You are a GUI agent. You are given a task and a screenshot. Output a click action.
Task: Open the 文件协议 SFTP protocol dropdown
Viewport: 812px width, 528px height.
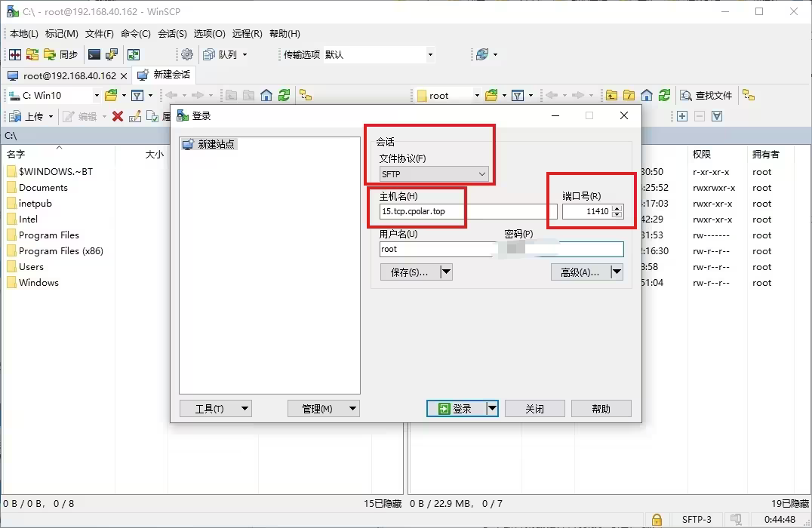(433, 174)
